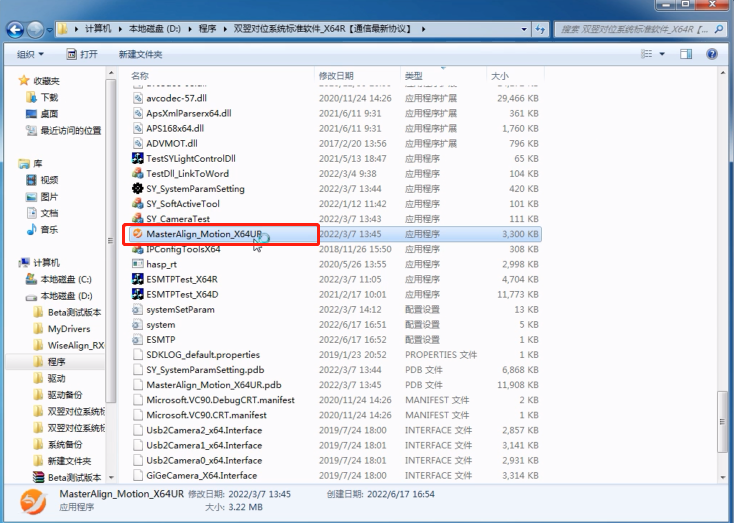Image resolution: width=734 pixels, height=523 pixels.
Task: Select 本地磁盘 (C:) in the sidebar
Action: [x=65, y=279]
